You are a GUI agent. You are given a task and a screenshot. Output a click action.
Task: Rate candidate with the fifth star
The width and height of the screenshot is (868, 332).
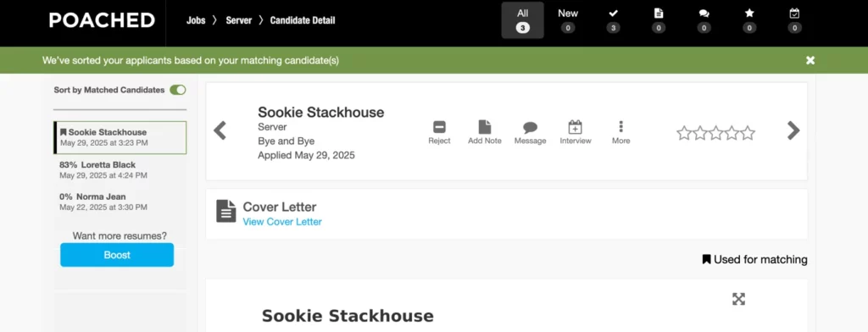pyautogui.click(x=748, y=133)
